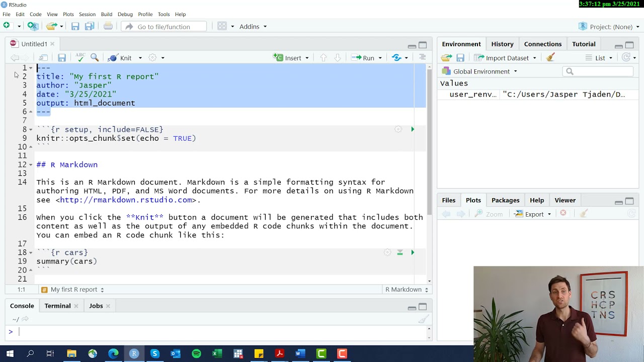Clear Environment objects with the broom icon
Image resolution: width=644 pixels, height=362 pixels.
click(550, 57)
